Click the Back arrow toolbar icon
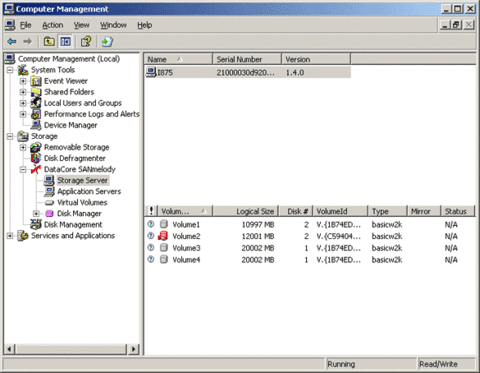 point(12,41)
